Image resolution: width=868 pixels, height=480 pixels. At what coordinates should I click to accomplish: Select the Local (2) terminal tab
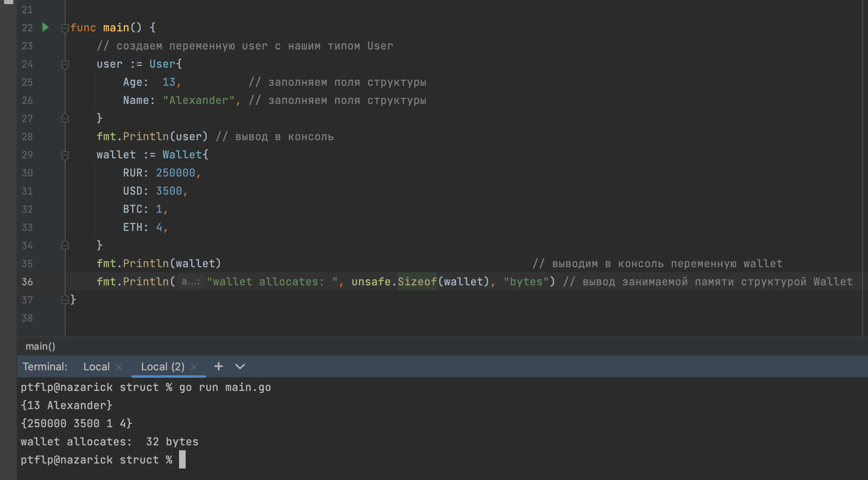click(x=163, y=367)
